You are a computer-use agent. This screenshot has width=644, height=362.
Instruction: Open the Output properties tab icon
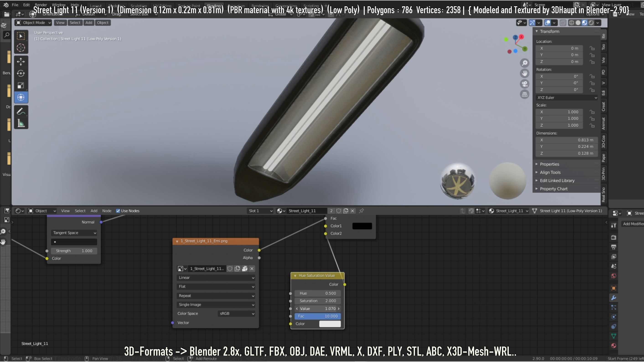point(613,247)
